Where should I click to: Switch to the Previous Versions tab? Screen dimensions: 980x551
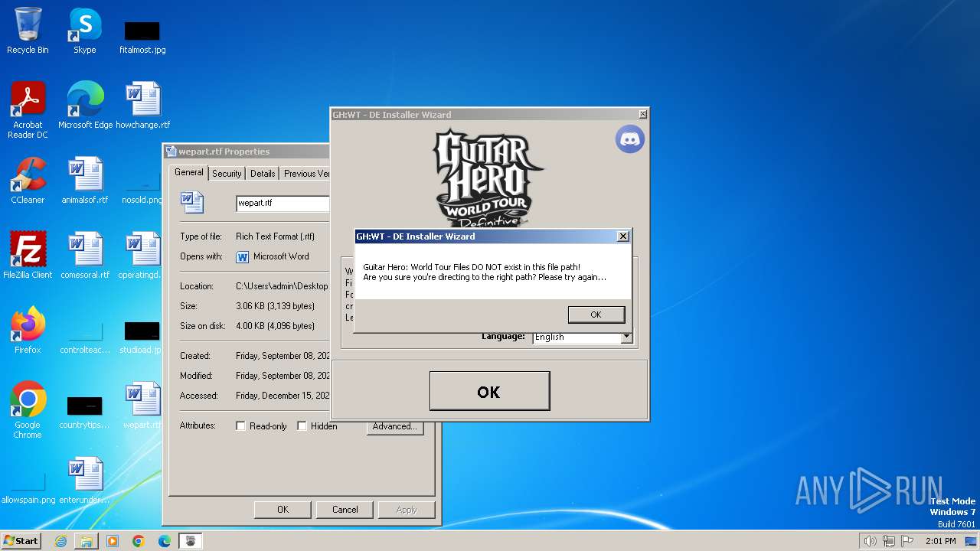coord(305,174)
